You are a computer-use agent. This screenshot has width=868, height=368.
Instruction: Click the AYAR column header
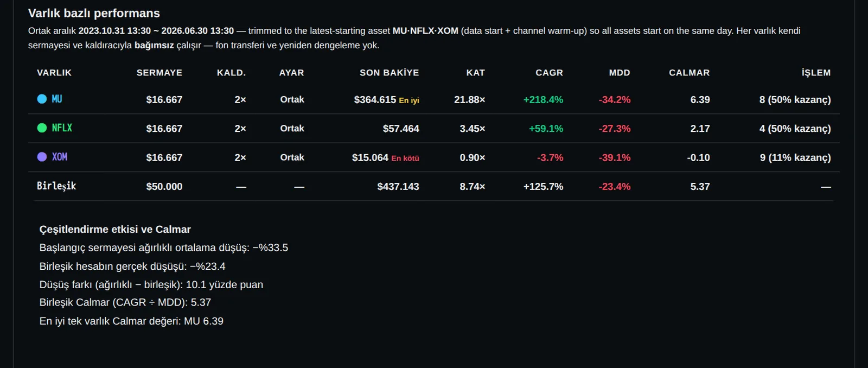pos(292,73)
